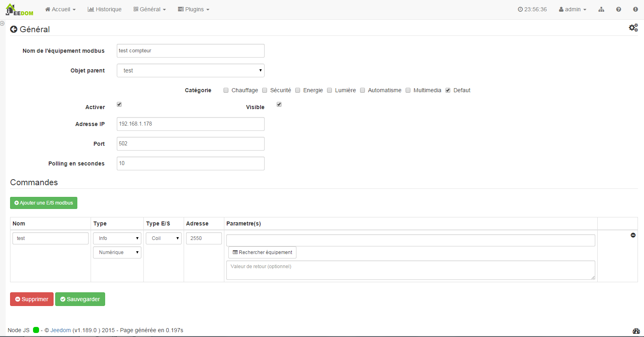Image resolution: width=644 pixels, height=337 pixels.
Task: Click the Adresse IP field
Action: tap(191, 124)
